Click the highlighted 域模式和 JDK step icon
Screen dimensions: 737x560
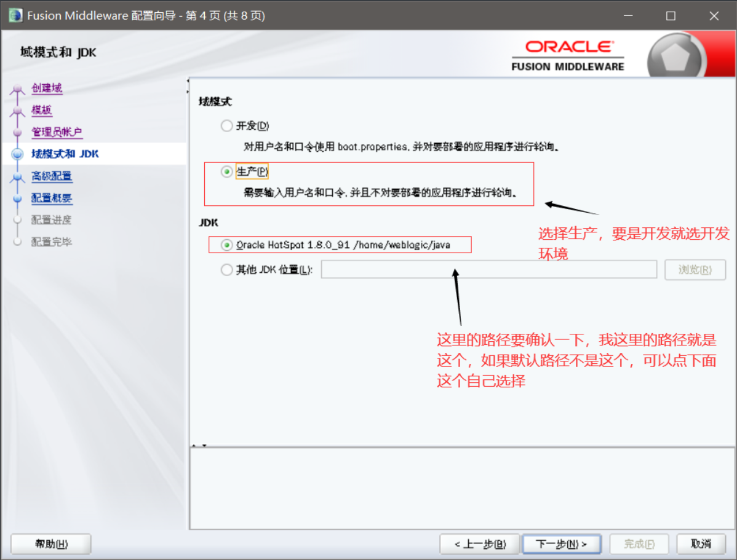(x=18, y=154)
